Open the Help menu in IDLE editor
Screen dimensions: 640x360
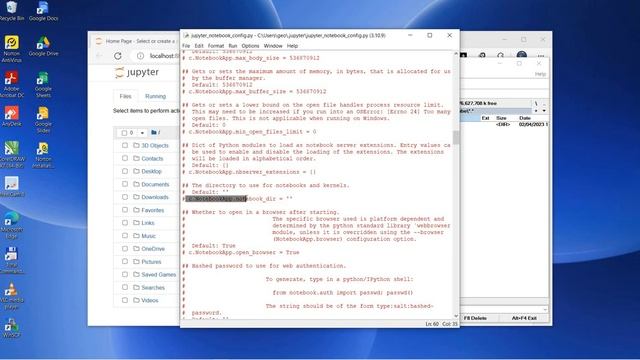[x=292, y=46]
